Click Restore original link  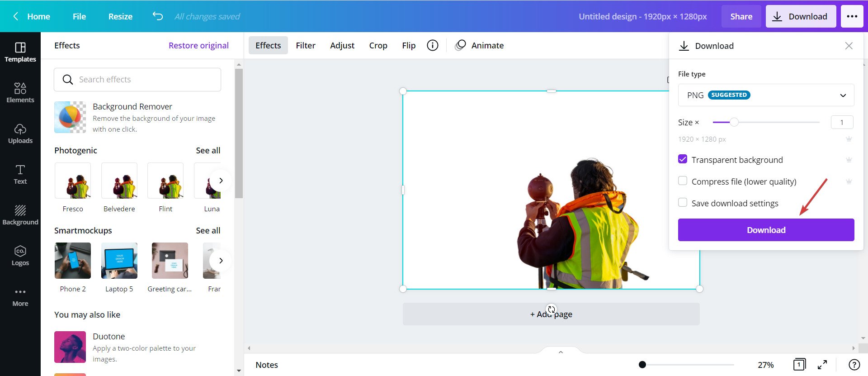coord(198,45)
